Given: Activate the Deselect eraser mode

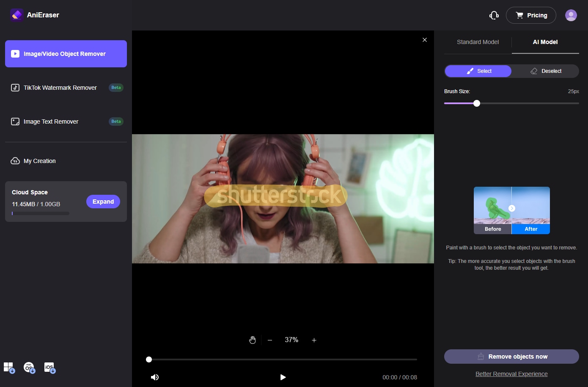Looking at the screenshot, I should [546, 71].
